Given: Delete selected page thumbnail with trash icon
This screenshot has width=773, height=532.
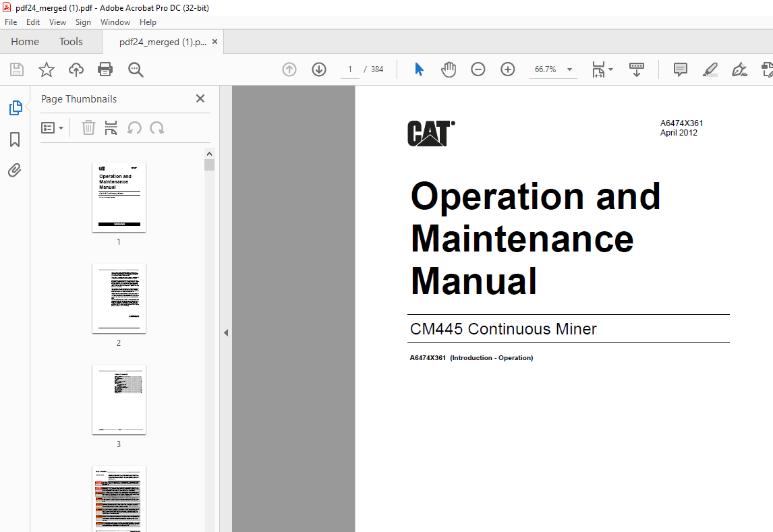Looking at the screenshot, I should click(x=88, y=127).
